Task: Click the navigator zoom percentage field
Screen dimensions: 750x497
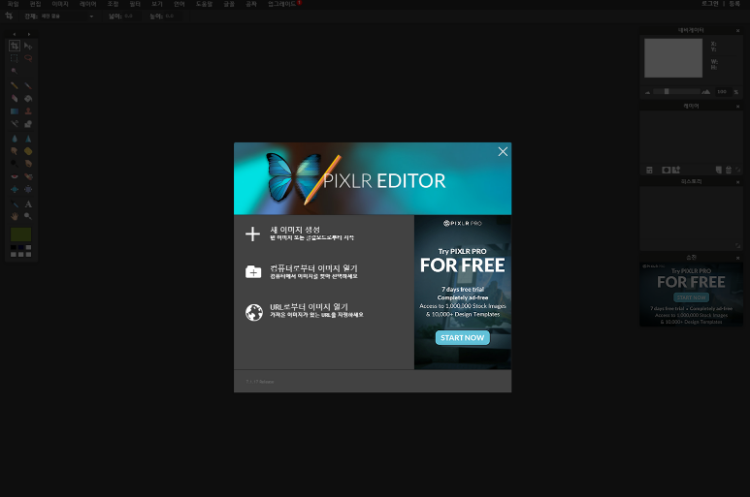Action: 722,91
